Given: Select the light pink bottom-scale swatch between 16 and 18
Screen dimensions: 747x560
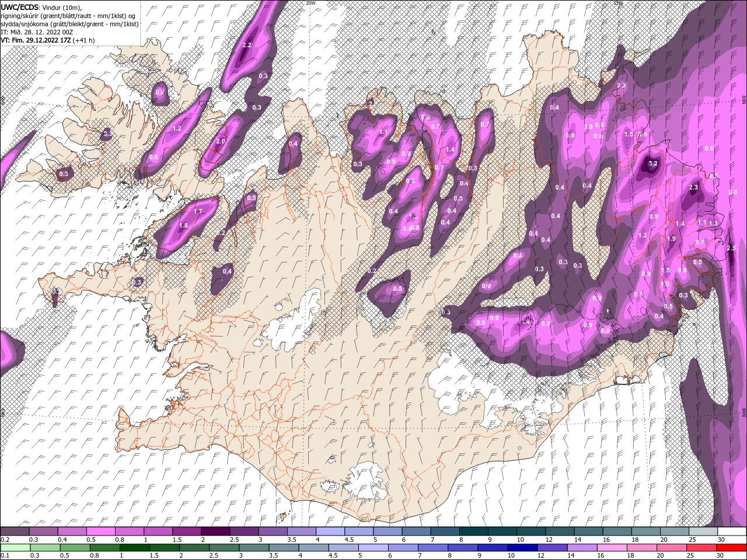Looking at the screenshot, I should (612, 548).
